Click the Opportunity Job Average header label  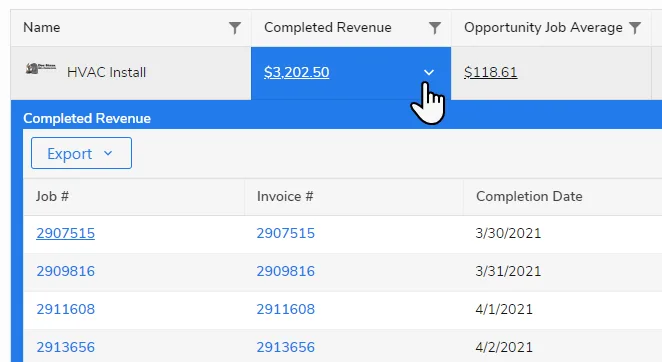tap(543, 27)
